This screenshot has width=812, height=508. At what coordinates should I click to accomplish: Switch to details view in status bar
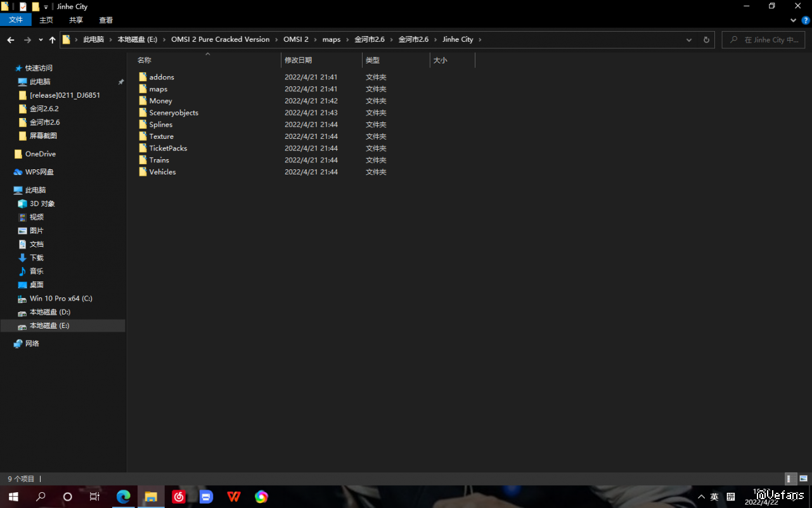791,479
